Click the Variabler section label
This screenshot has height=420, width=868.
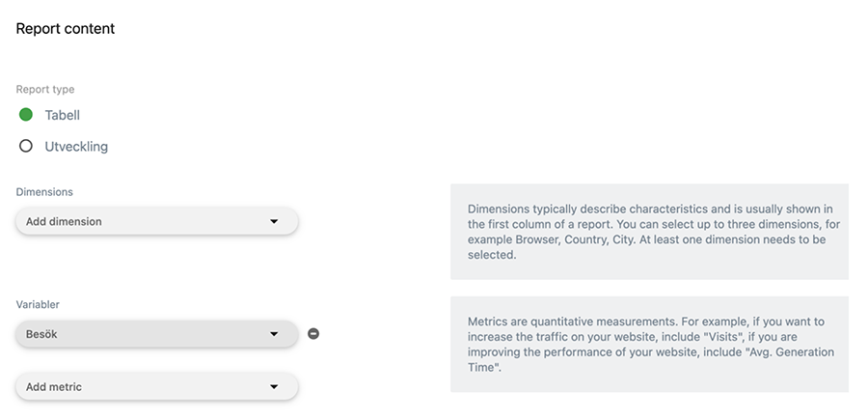click(38, 304)
